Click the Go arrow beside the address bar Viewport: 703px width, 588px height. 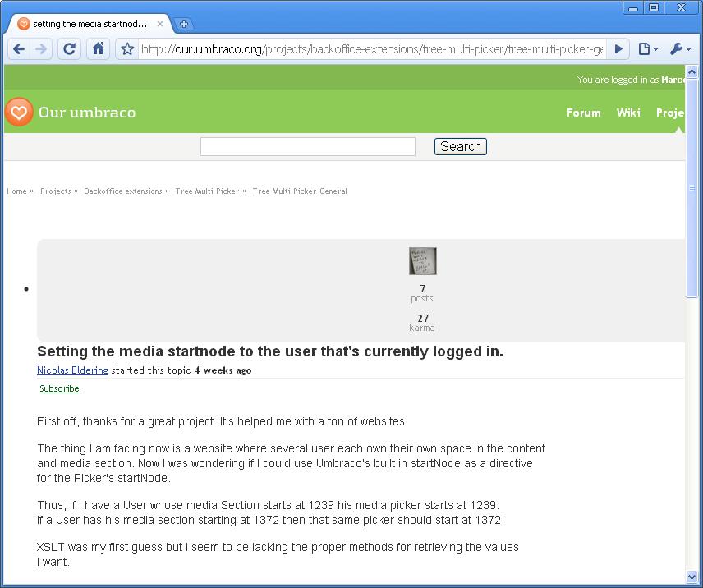[x=618, y=48]
